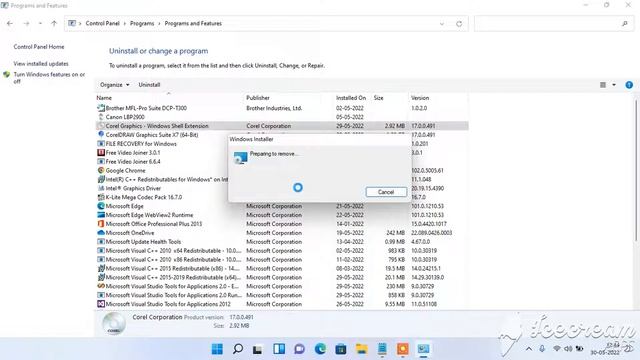This screenshot has width=640, height=360.
Task: Click the Brother Industries, Ltd. publisher cell
Action: point(274,108)
